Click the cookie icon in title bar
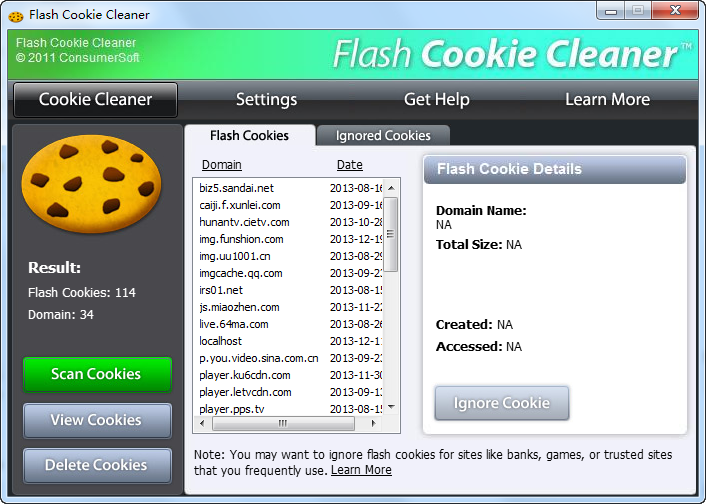 tap(16, 17)
